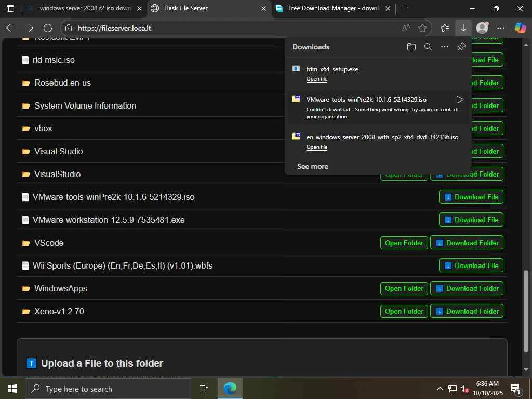Click See more in Downloads
532x399 pixels.
[x=312, y=166]
